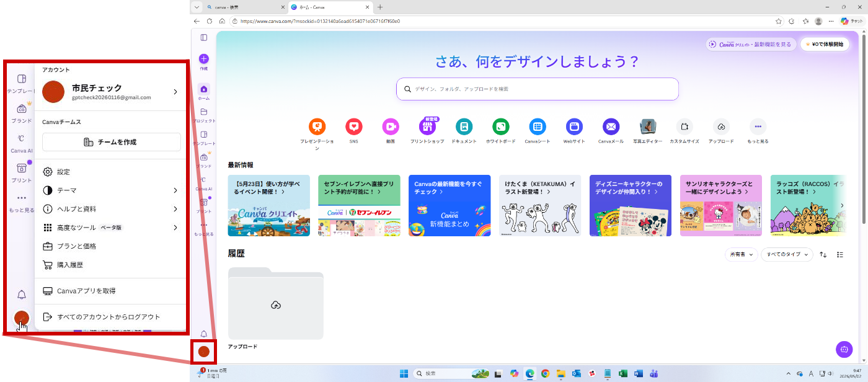The width and height of the screenshot is (868, 382).
Task: Open the Edge tab search chevron dropdown
Action: 197,7
